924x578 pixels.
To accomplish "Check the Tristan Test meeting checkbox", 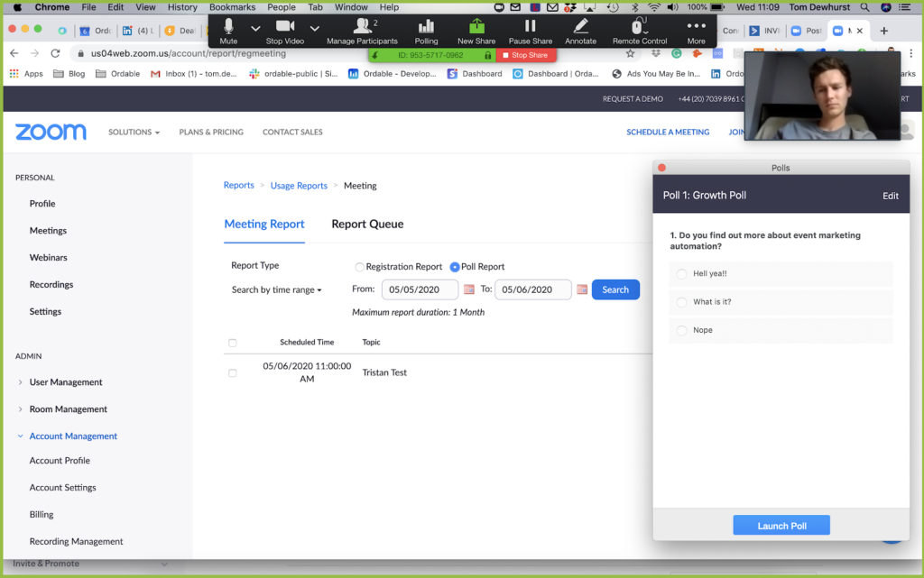I will pyautogui.click(x=232, y=372).
